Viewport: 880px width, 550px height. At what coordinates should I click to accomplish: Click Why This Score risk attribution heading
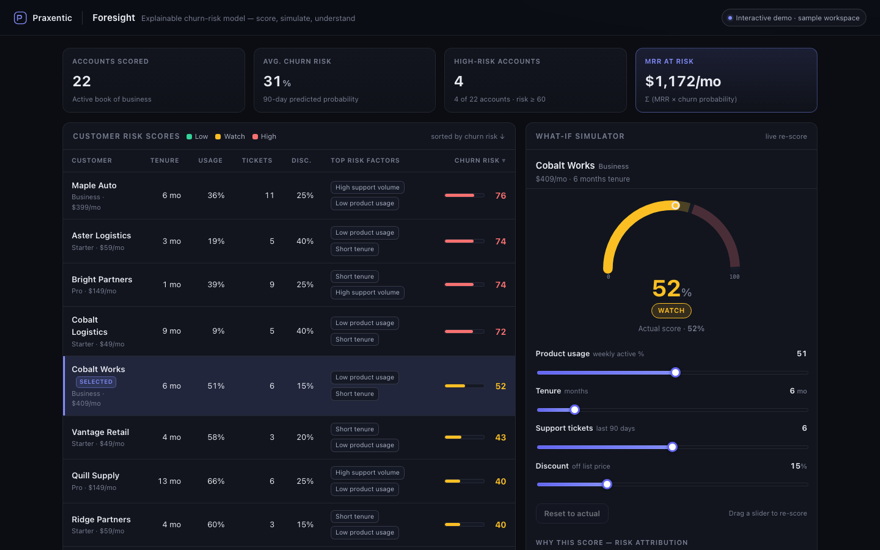611,543
